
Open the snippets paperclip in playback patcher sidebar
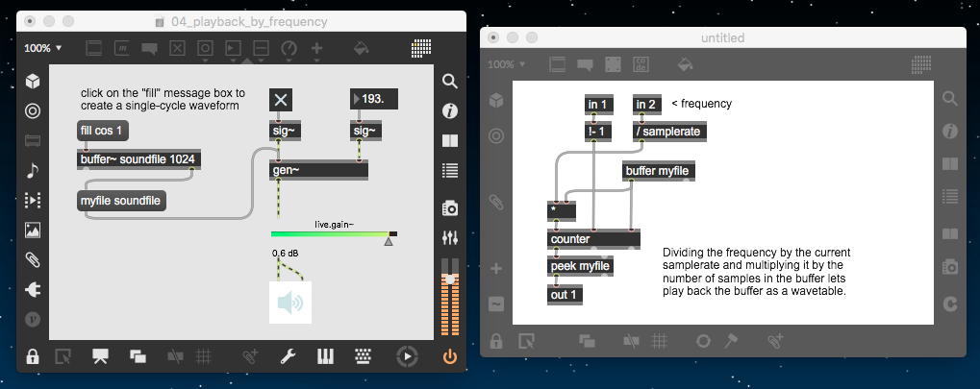click(x=33, y=259)
